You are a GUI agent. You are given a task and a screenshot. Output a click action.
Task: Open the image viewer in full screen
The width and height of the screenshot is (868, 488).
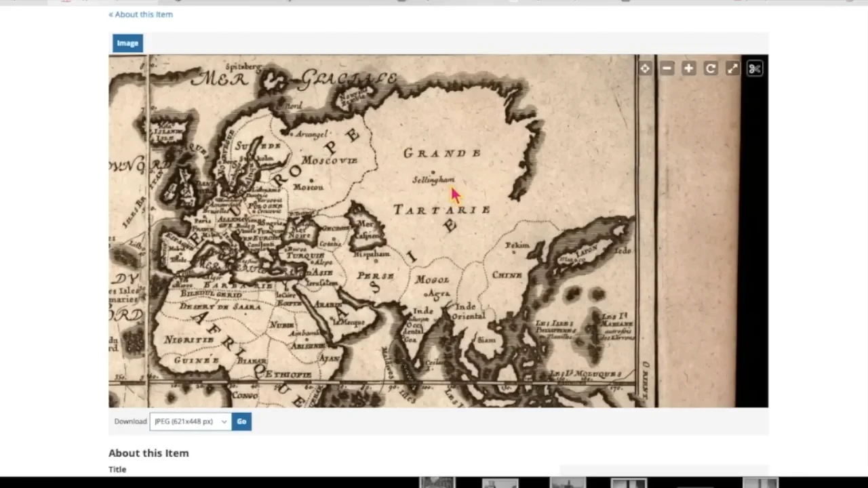pos(732,68)
